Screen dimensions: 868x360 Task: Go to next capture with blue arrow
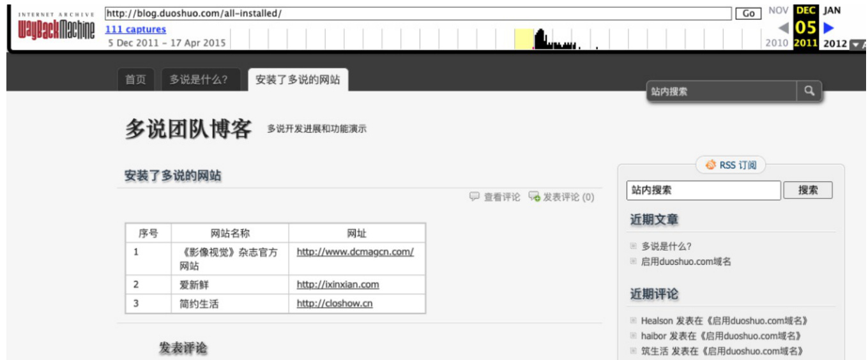tap(828, 27)
